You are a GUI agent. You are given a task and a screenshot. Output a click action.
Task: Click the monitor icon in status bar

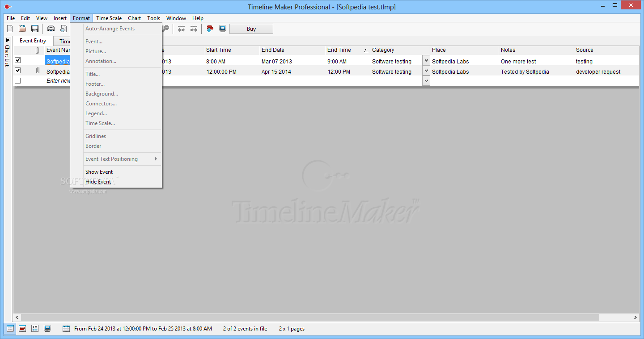(x=47, y=329)
